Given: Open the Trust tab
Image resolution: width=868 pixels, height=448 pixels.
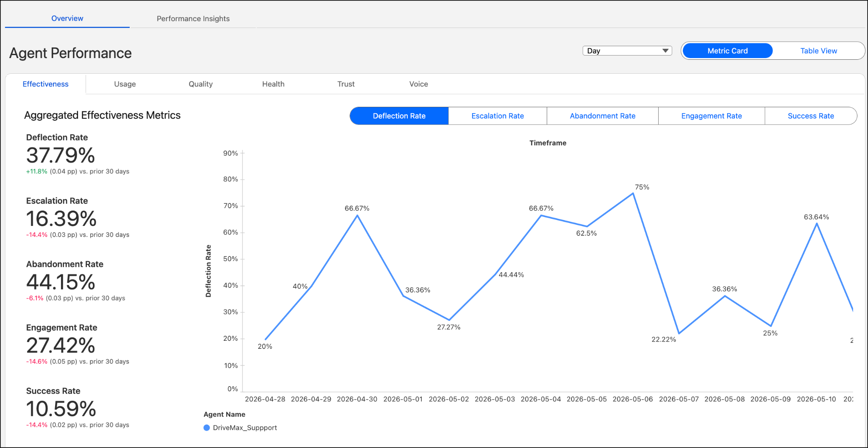Looking at the screenshot, I should tap(346, 84).
